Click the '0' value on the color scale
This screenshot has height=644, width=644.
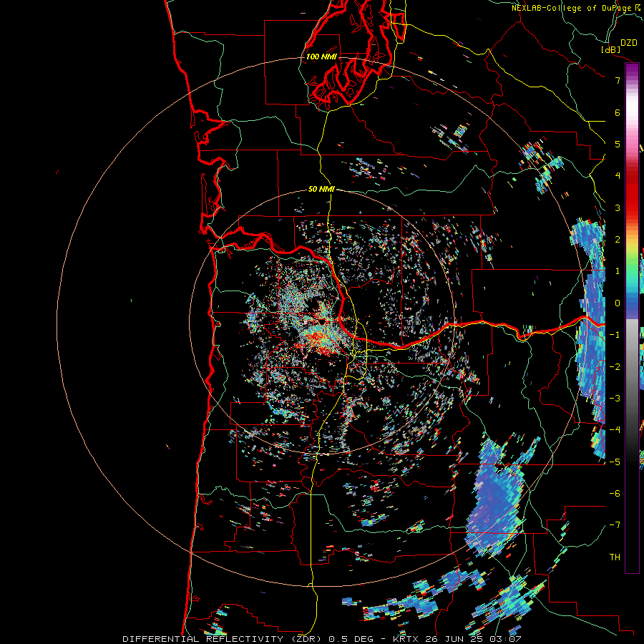[x=618, y=303]
